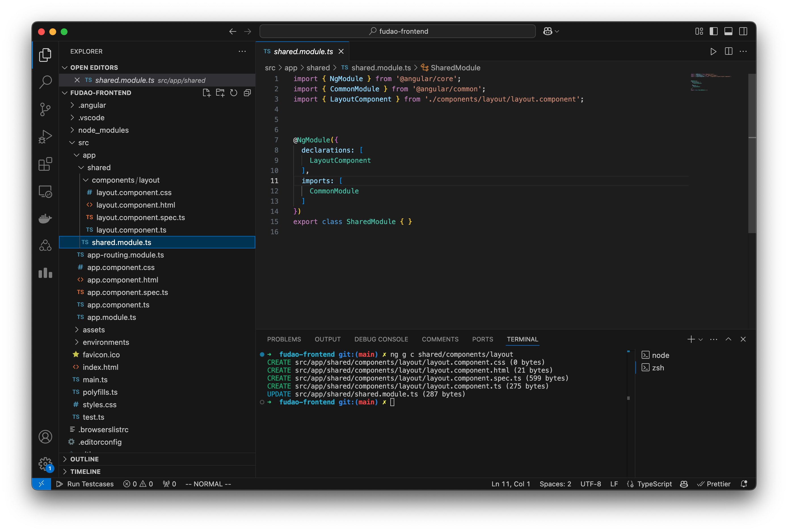Refresh the explorer tree

click(x=234, y=93)
